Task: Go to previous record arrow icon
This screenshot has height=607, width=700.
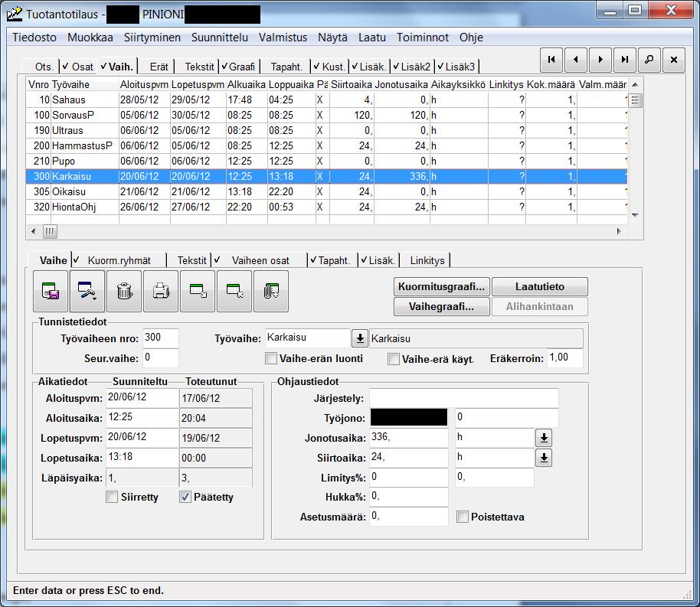Action: click(576, 60)
